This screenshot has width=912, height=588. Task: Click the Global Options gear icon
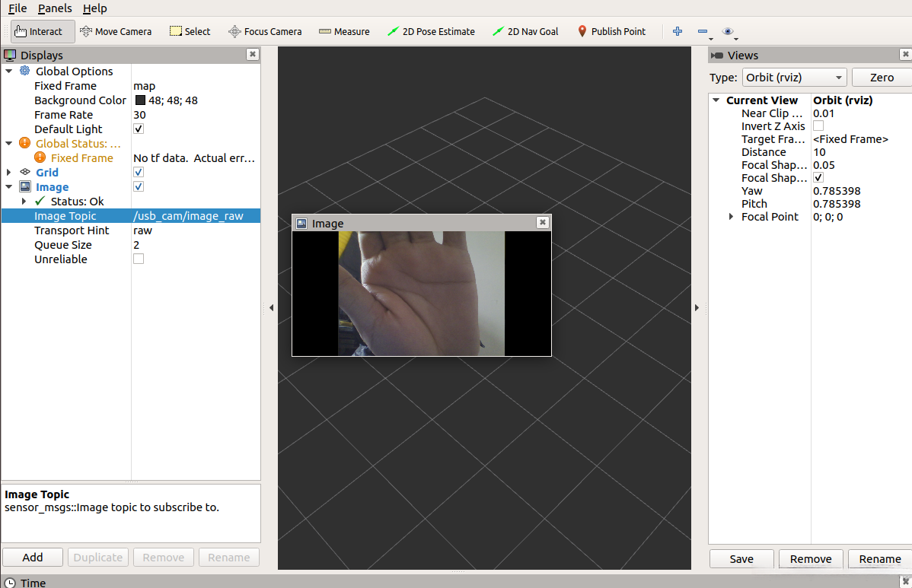[25, 71]
